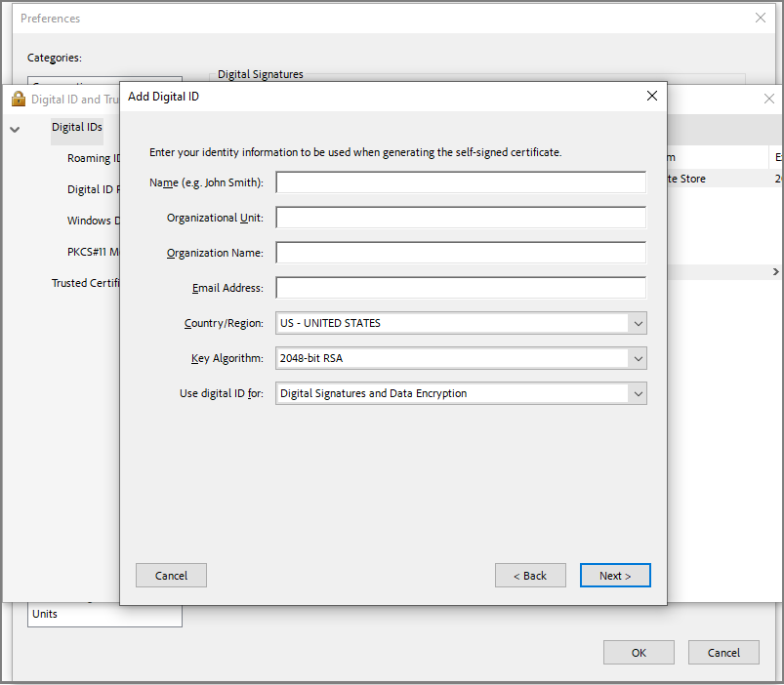Open the Use digital ID for dropdown
The width and height of the screenshot is (784, 685).
tap(639, 393)
